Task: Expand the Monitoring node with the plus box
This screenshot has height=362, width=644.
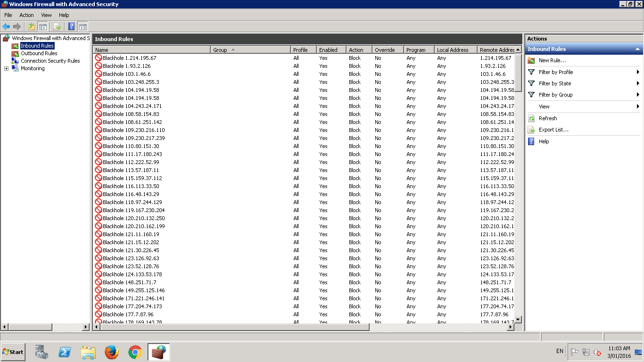Action: point(6,68)
